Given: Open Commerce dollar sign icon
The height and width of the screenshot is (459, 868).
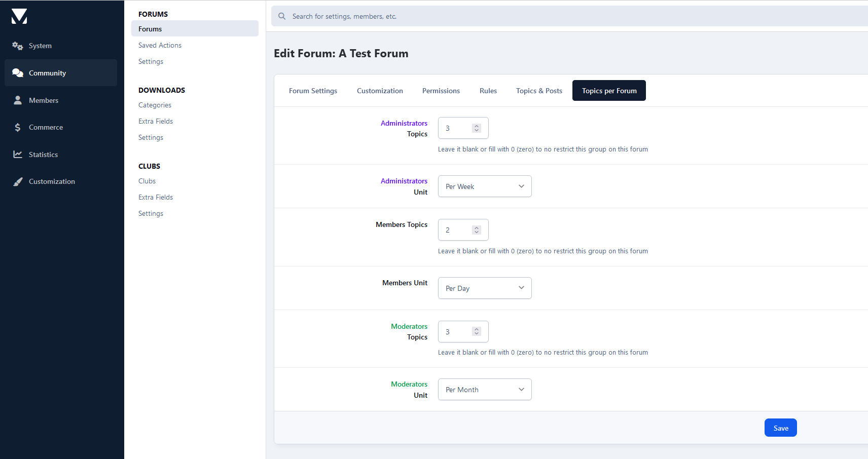Looking at the screenshot, I should click(x=18, y=127).
